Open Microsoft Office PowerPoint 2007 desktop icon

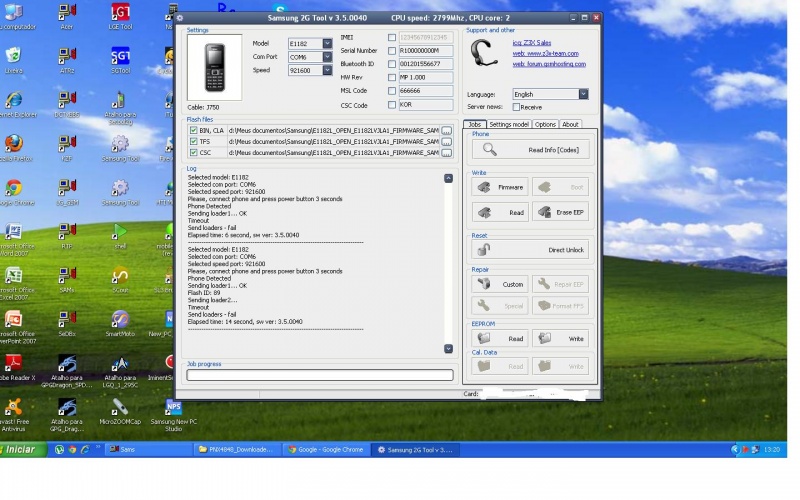(x=14, y=327)
